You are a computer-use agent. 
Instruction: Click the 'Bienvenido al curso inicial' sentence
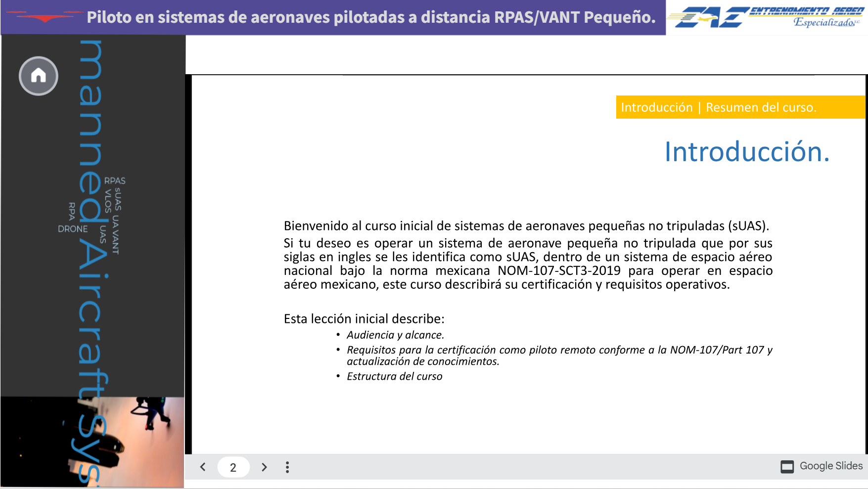coord(527,226)
